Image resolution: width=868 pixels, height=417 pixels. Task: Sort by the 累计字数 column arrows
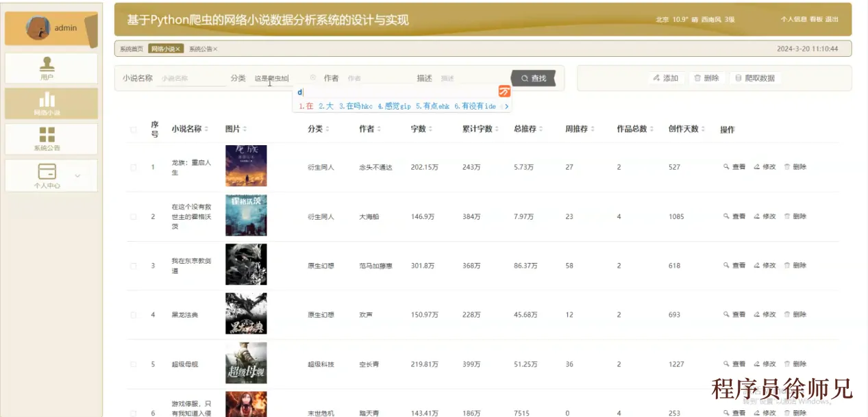click(497, 129)
